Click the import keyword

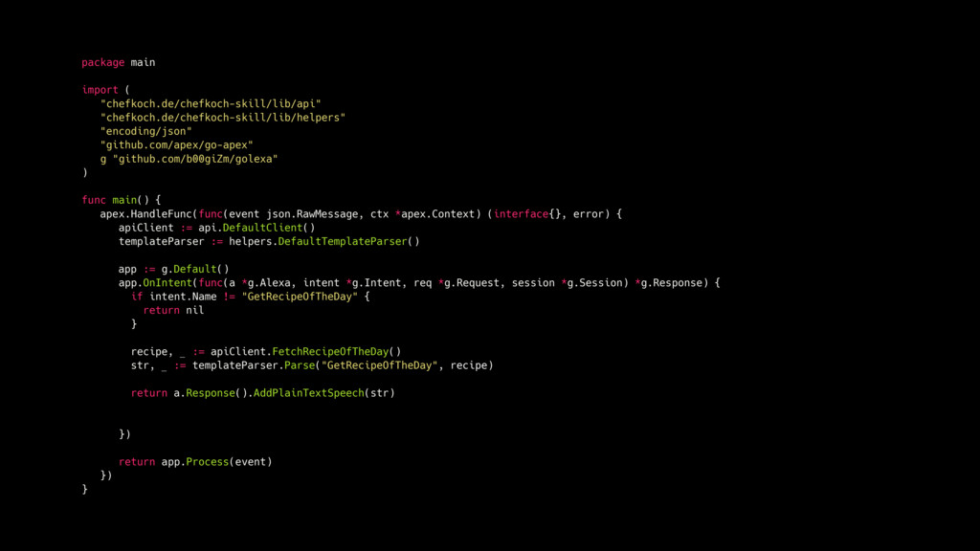coord(100,90)
